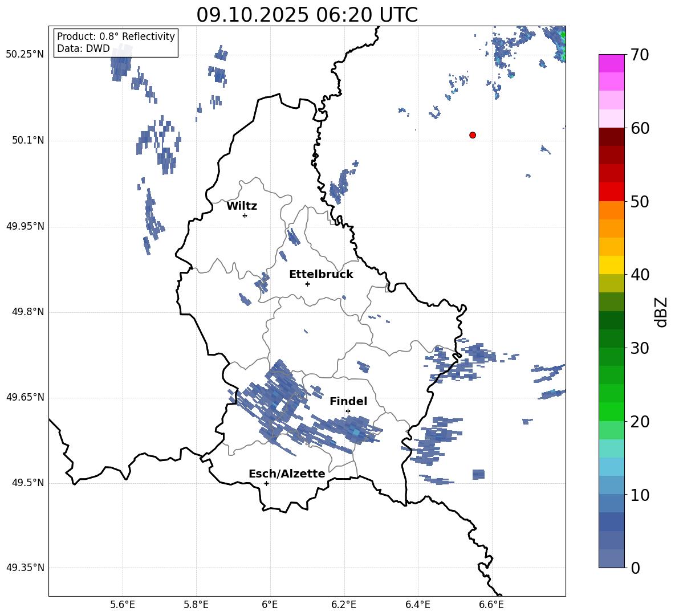Click the 49.8°N latitude label

[x=28, y=312]
